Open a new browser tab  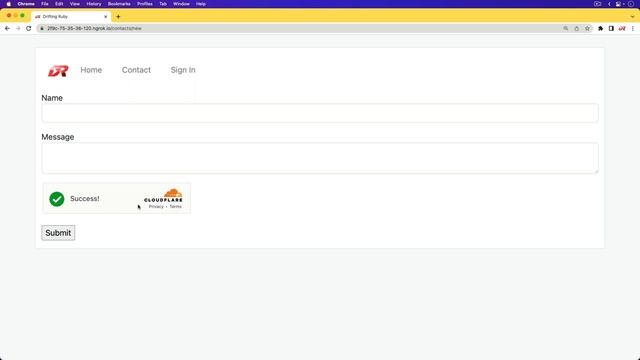[118, 17]
